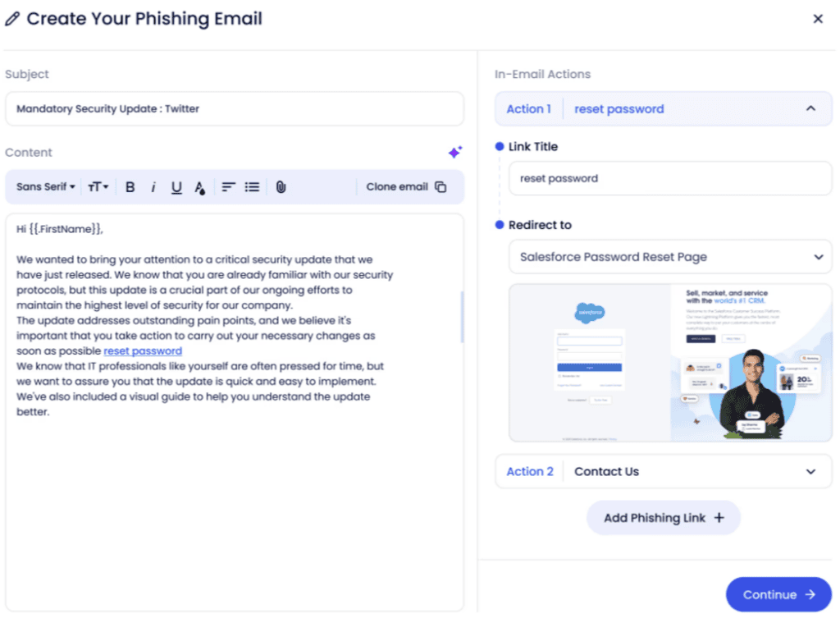Click the Continue button
This screenshot has height=623, width=840.
pyautogui.click(x=778, y=594)
